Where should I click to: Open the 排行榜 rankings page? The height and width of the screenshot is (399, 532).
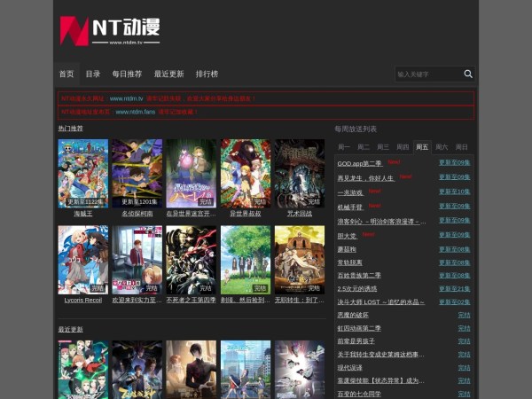tap(207, 74)
